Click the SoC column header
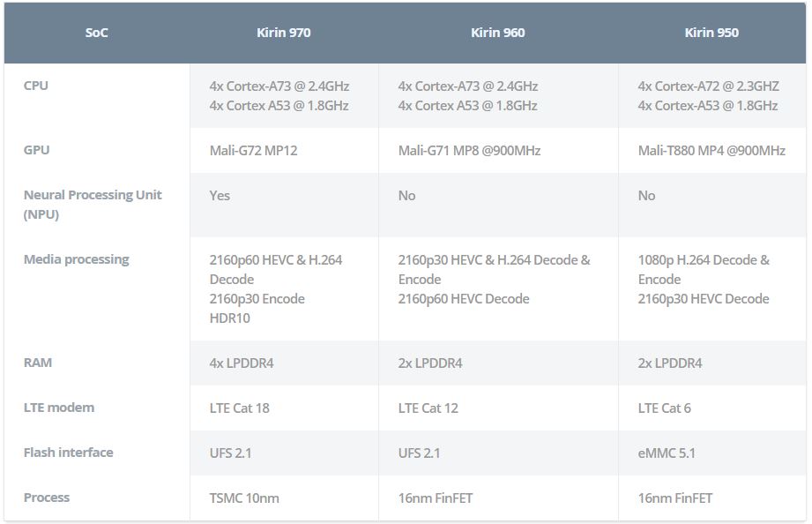The width and height of the screenshot is (812, 524). (x=96, y=33)
